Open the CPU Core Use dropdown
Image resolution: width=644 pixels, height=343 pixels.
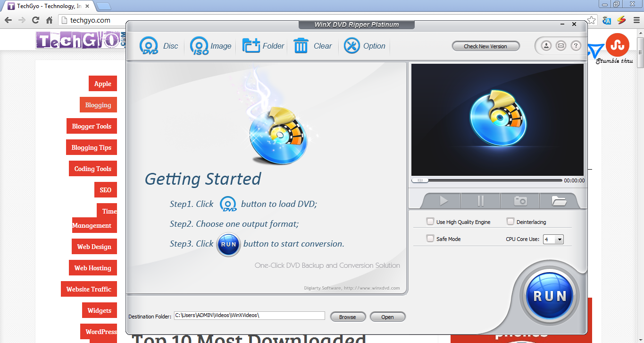[553, 240]
